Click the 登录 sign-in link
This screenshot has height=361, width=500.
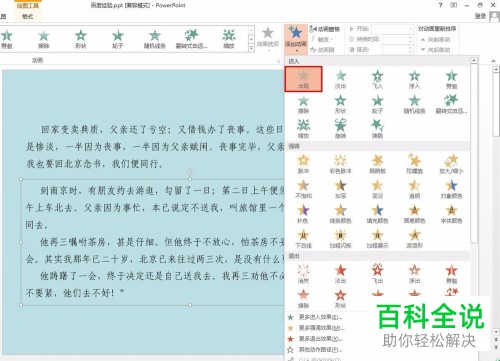pos(481,16)
